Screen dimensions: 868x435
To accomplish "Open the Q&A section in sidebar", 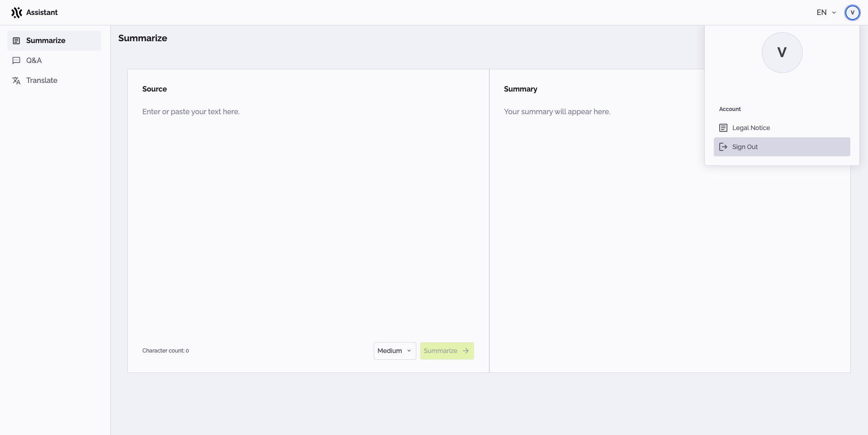I will pos(34,61).
